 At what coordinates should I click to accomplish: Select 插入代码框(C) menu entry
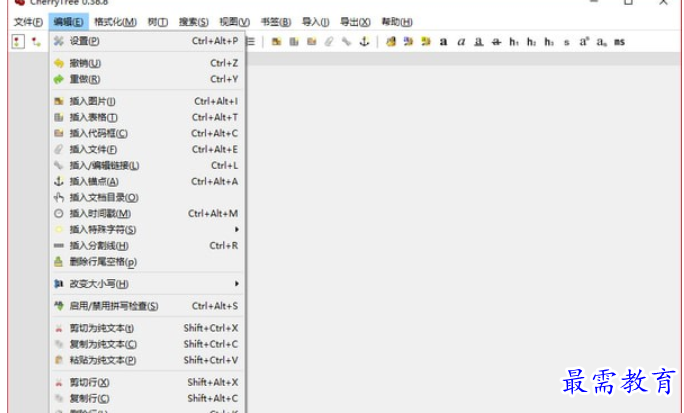[147, 133]
